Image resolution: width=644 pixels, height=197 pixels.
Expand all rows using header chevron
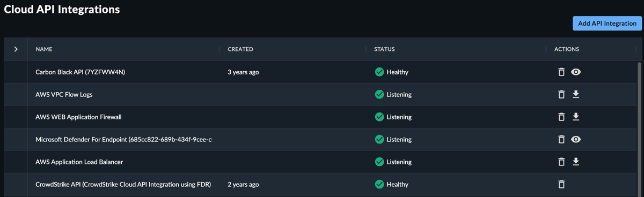pyautogui.click(x=16, y=49)
